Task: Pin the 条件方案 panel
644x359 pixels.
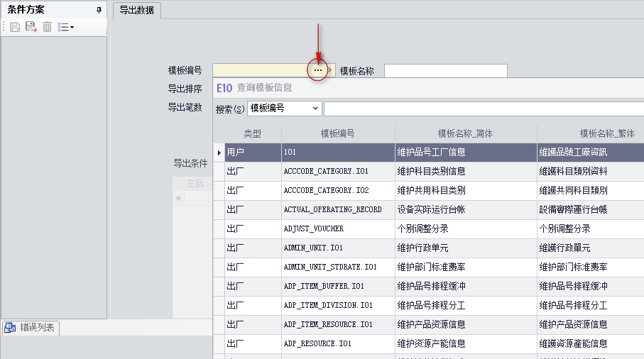Action: tap(99, 10)
